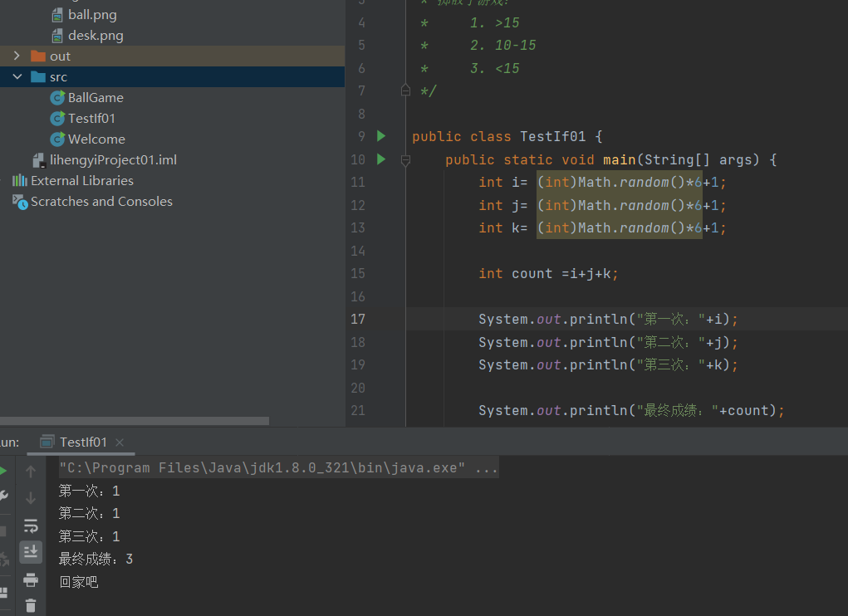Screen dimensions: 848x616
Task: Expand the out folder
Action: (17, 56)
